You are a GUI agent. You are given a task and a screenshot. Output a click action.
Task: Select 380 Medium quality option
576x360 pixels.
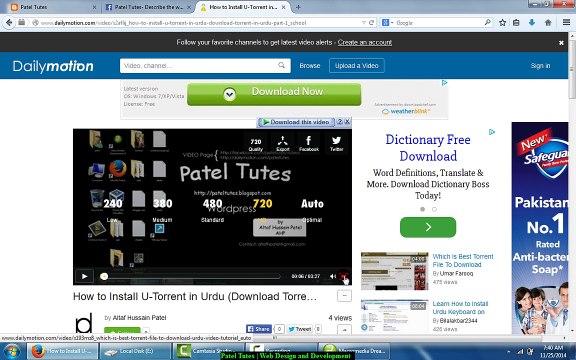coord(162,210)
